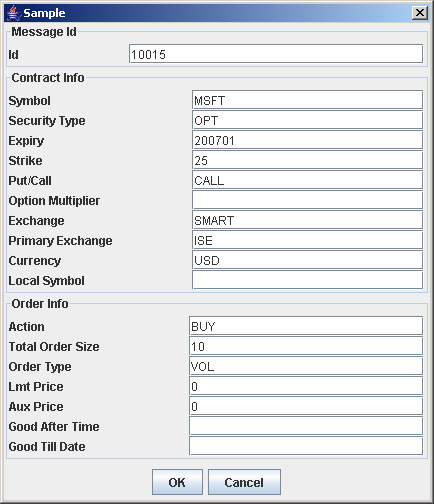Screen dimensions: 434x504
Task: Select the Order Type field showing VOL
Action: [x=306, y=366]
